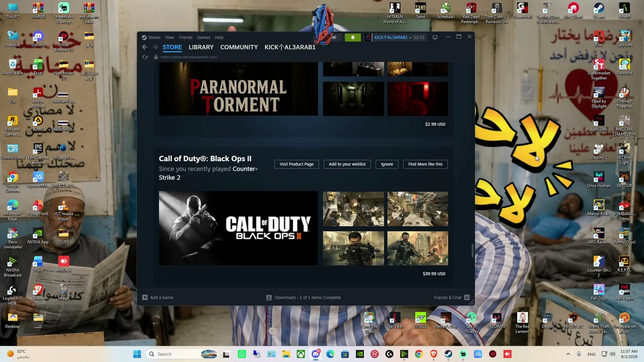Click the $39.99 USD price
The image size is (644, 362).
pos(434,274)
